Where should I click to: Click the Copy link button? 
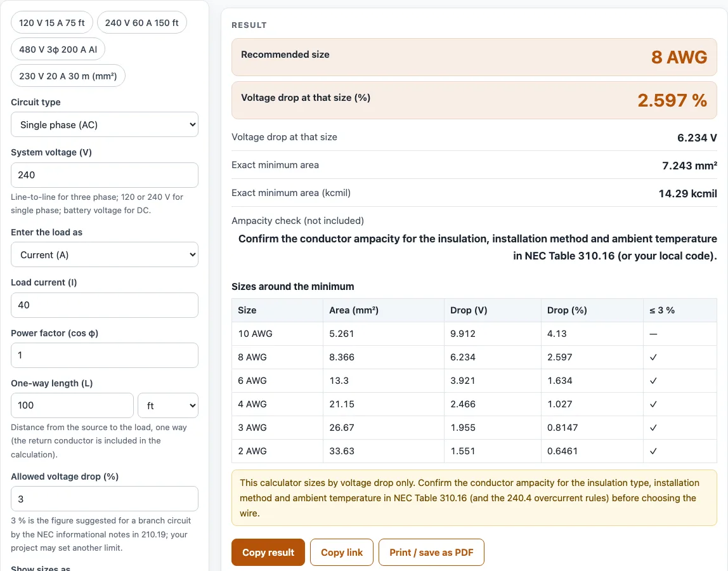[342, 553]
